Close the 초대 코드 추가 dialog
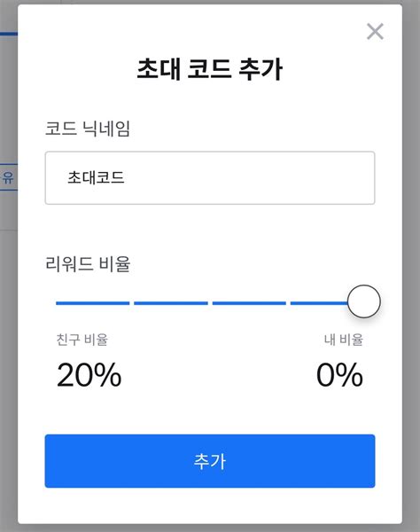The image size is (420, 532). 375,31
